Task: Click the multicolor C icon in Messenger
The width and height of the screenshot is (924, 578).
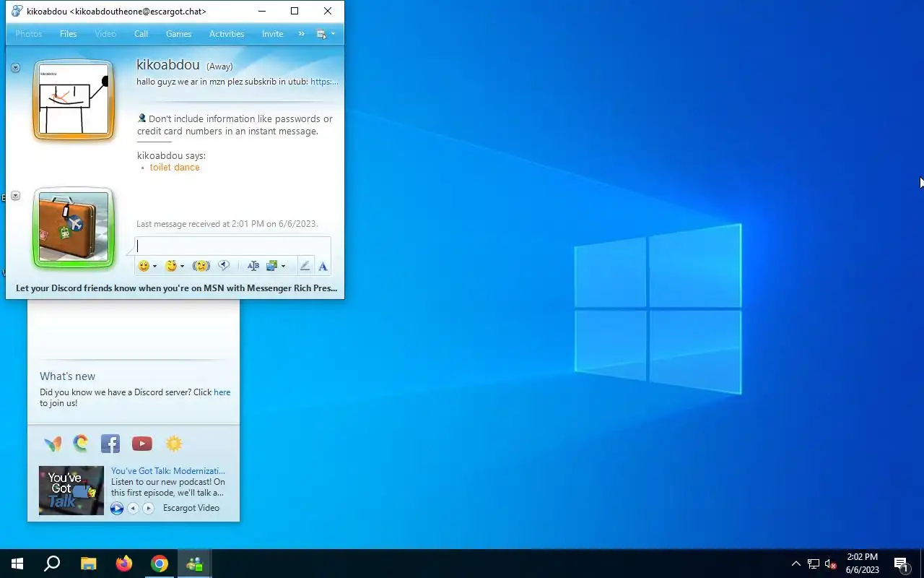Action: pos(81,443)
